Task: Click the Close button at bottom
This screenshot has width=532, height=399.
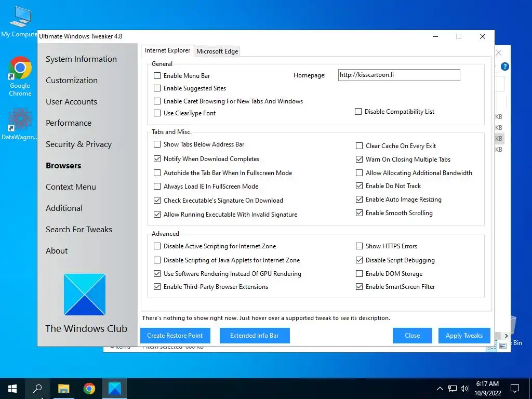Action: [412, 336]
